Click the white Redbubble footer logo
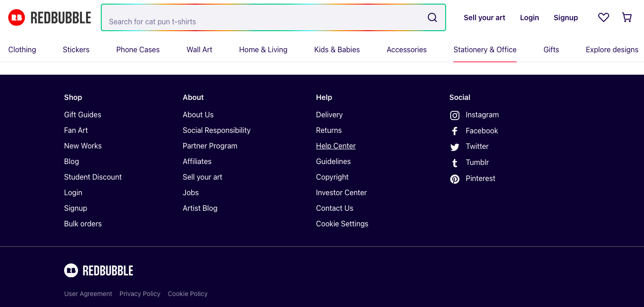 click(x=98, y=270)
